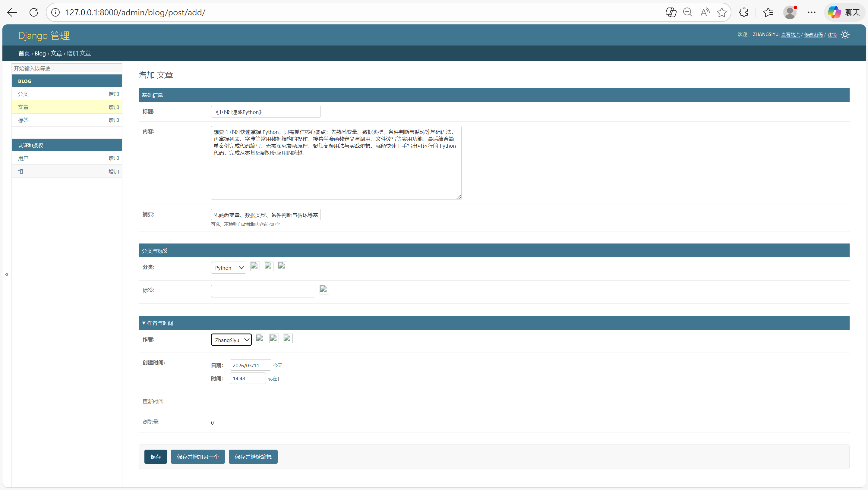Click the add icon beside 分类 dropdown

point(269,266)
